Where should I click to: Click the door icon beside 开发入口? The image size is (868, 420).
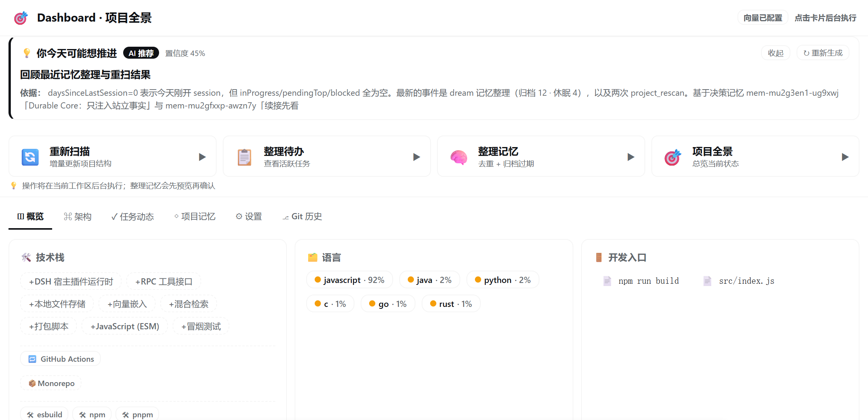(x=599, y=257)
